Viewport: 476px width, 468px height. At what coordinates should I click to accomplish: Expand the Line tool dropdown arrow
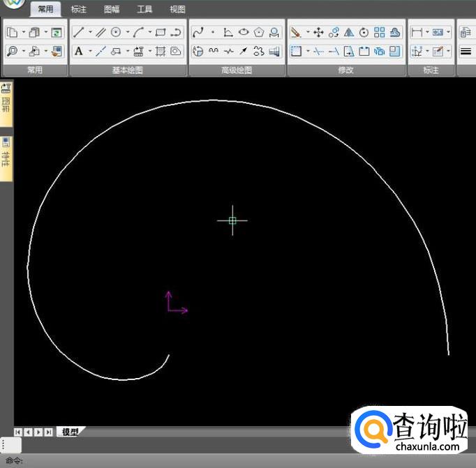[90, 32]
